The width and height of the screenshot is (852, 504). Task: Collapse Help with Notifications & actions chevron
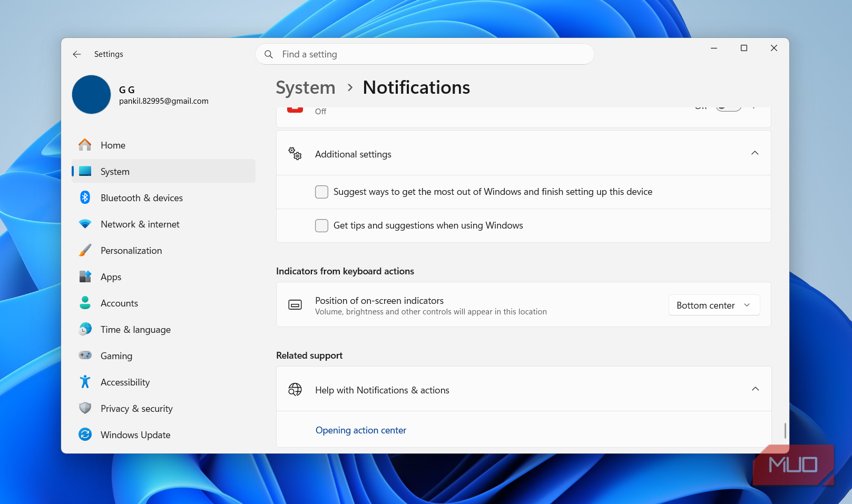[755, 389]
